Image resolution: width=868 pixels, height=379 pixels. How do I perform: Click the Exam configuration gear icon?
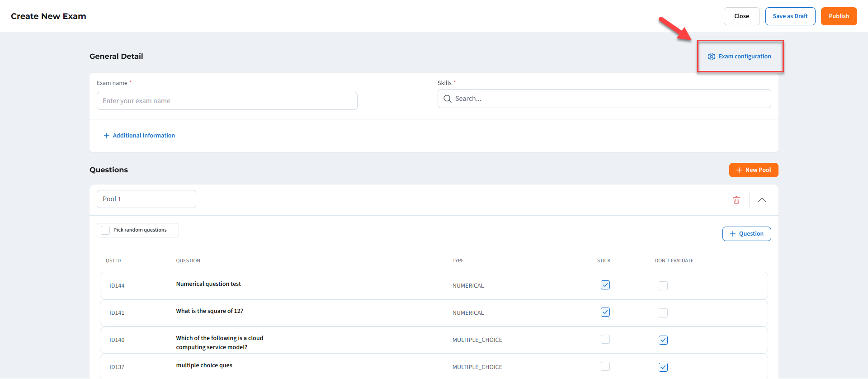(x=712, y=57)
